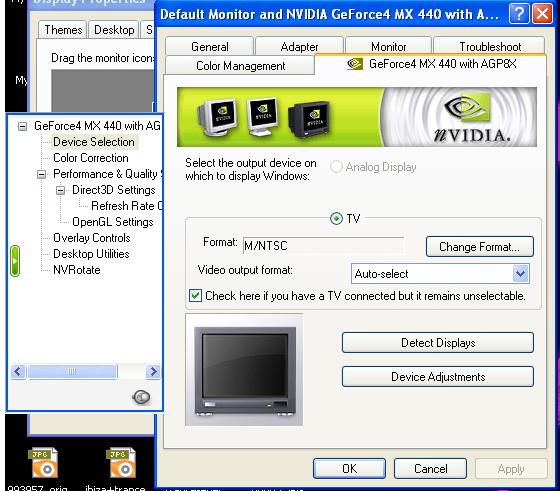Click the flat panel monitor banner icon
This screenshot has height=491, width=560.
pos(263,116)
